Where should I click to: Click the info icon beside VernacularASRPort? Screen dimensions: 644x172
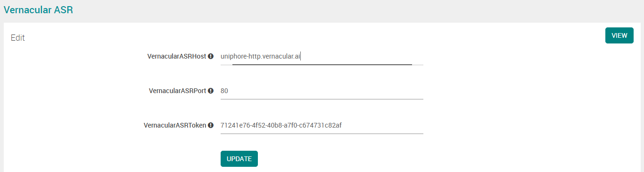(211, 91)
